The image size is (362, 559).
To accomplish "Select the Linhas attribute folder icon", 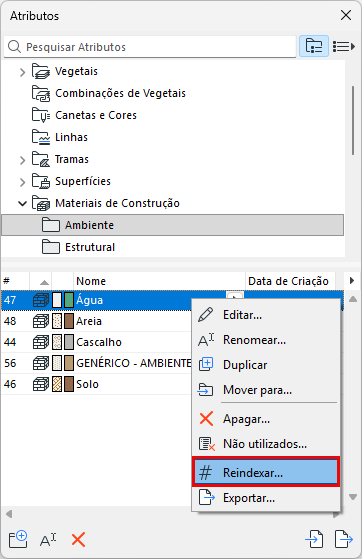I will coord(40,137).
